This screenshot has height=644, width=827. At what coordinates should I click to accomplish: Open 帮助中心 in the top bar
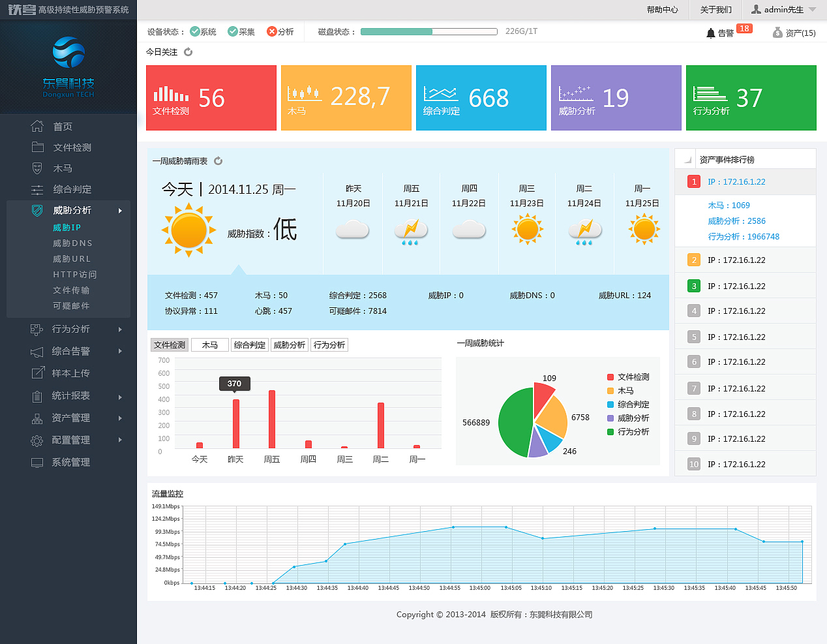point(662,10)
